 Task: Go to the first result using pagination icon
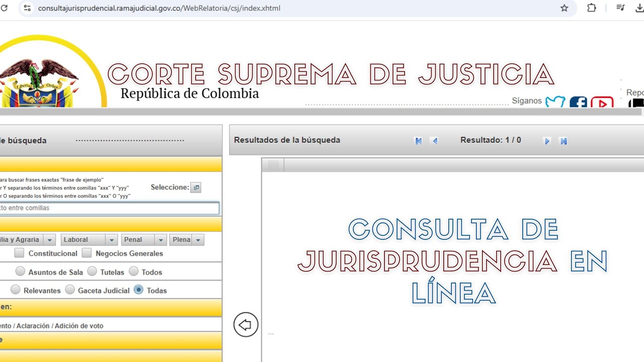[418, 141]
